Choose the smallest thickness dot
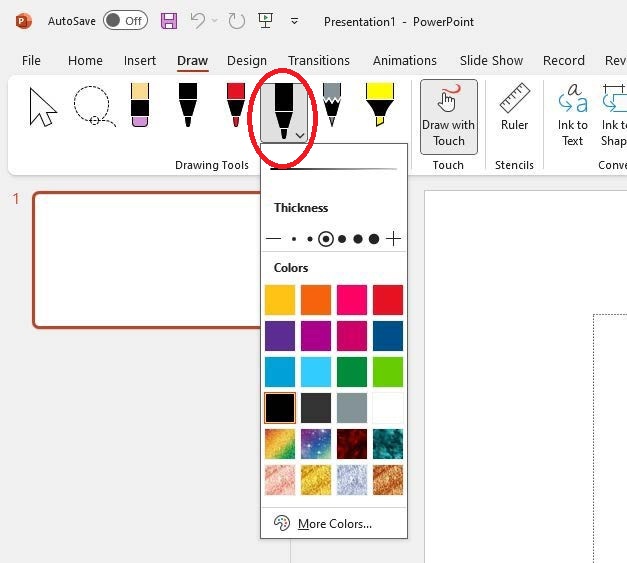The width and height of the screenshot is (627, 563). tap(294, 239)
